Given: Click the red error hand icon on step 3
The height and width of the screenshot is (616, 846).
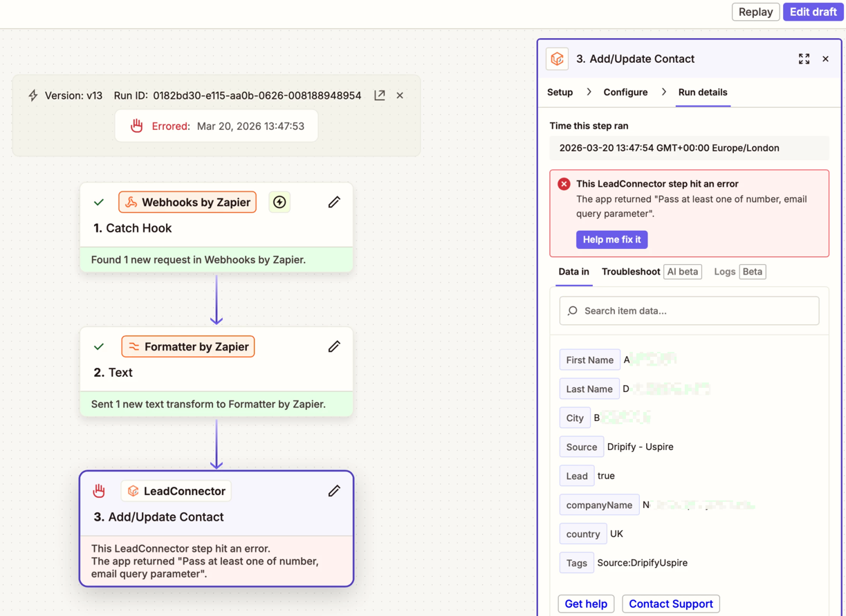Looking at the screenshot, I should pos(99,491).
